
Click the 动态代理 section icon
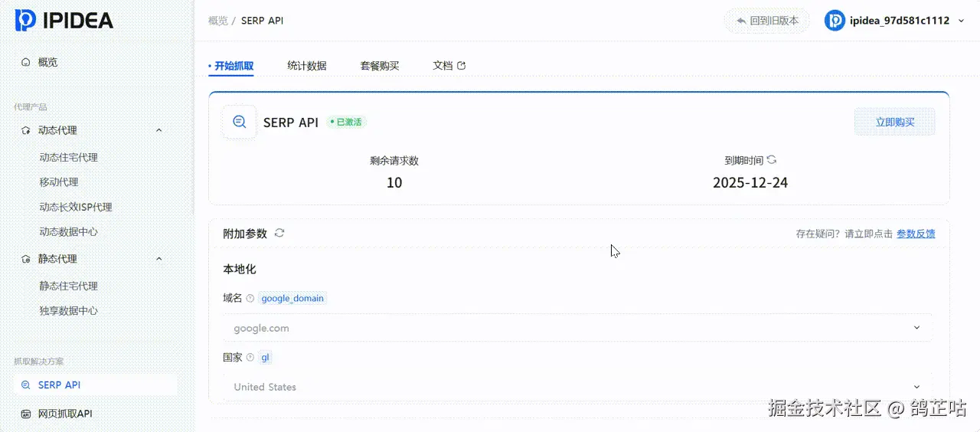point(26,130)
